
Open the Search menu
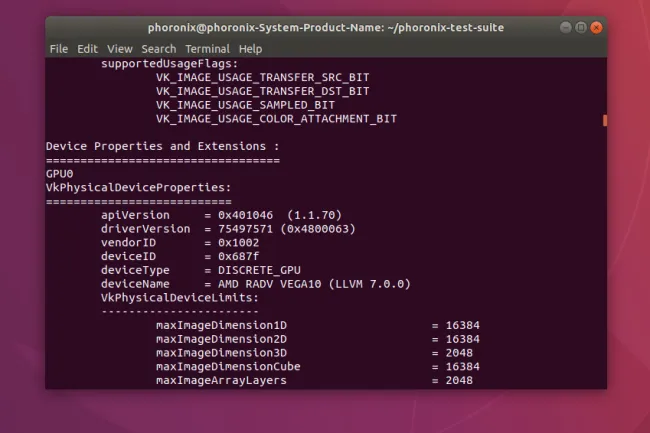[x=158, y=49]
